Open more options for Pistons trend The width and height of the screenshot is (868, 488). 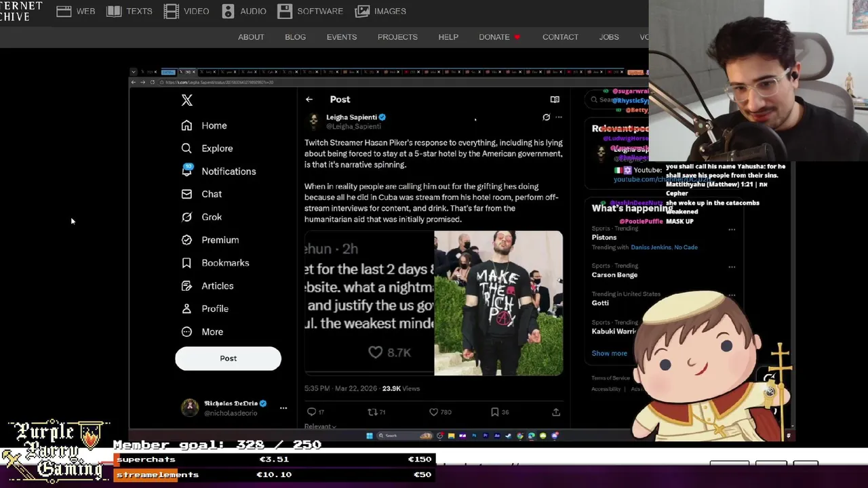pos(732,230)
